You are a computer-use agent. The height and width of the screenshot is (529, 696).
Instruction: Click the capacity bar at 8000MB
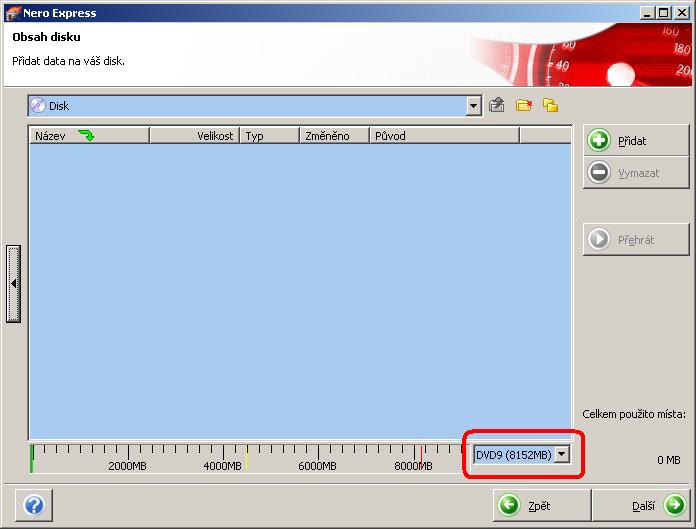413,466
